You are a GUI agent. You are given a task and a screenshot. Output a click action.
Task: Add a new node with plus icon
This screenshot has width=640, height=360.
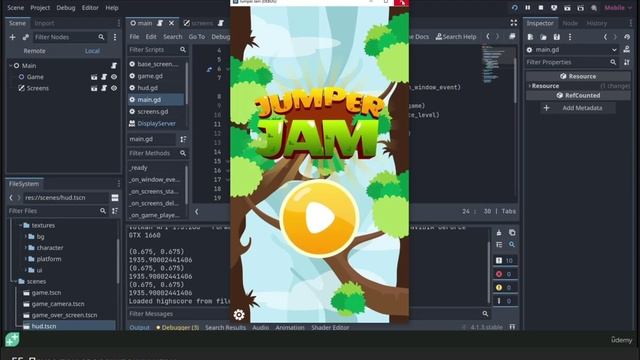click(12, 37)
